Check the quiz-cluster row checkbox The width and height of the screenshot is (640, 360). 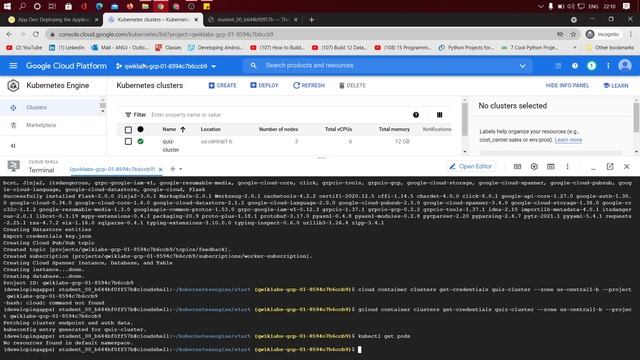[128, 141]
